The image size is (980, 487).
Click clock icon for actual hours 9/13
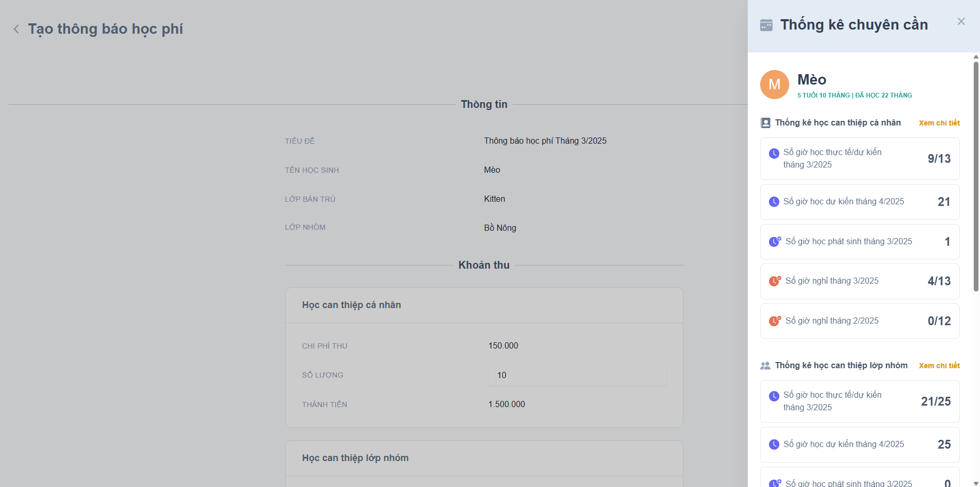pos(774,154)
